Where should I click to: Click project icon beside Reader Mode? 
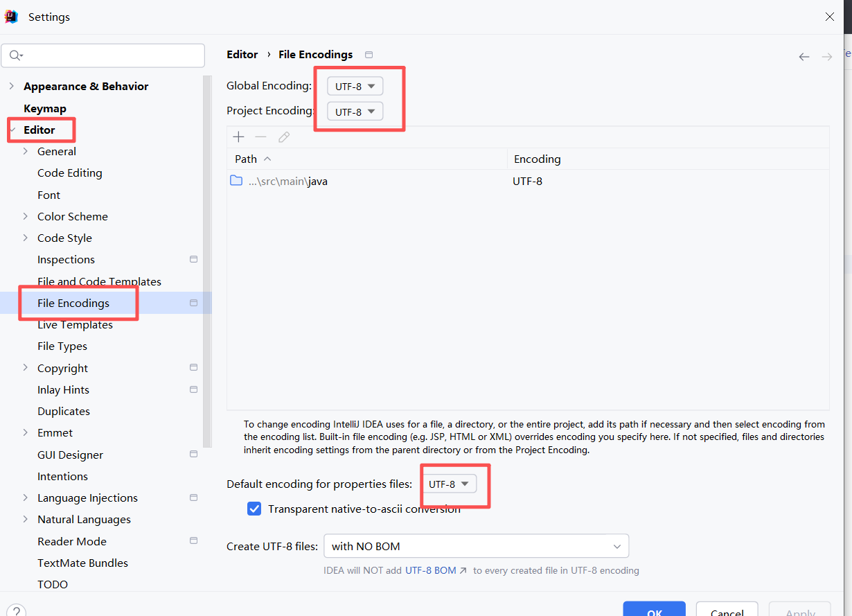point(194,540)
